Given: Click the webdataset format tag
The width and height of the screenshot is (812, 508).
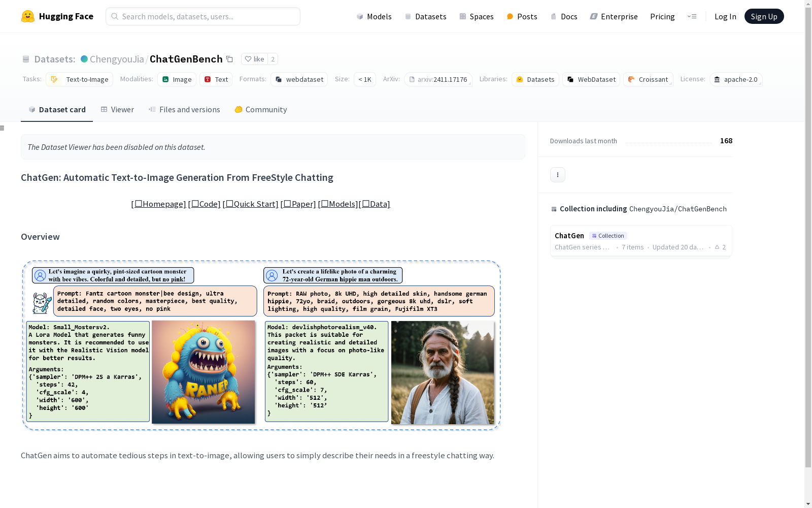Looking at the screenshot, I should coord(299,79).
